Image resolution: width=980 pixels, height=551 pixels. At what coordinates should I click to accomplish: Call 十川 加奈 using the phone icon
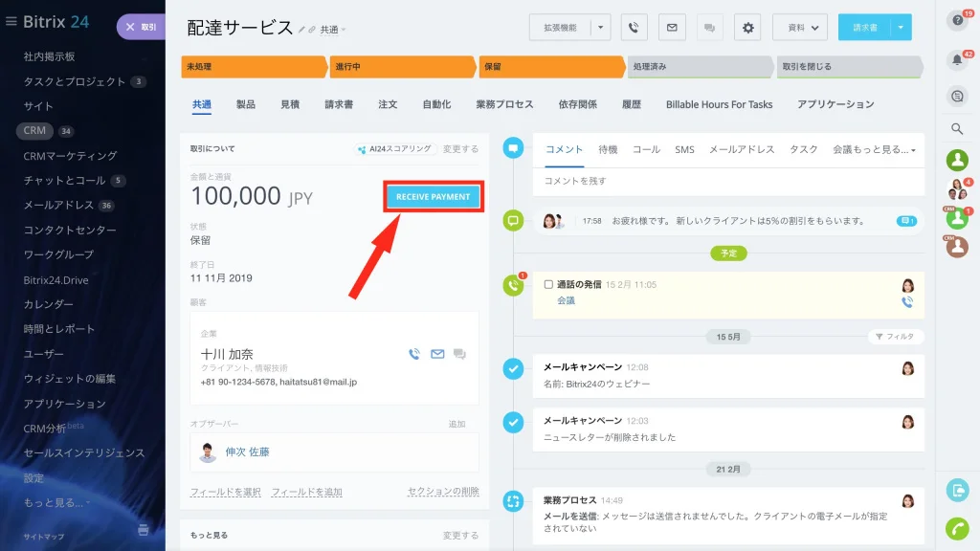[x=414, y=354]
